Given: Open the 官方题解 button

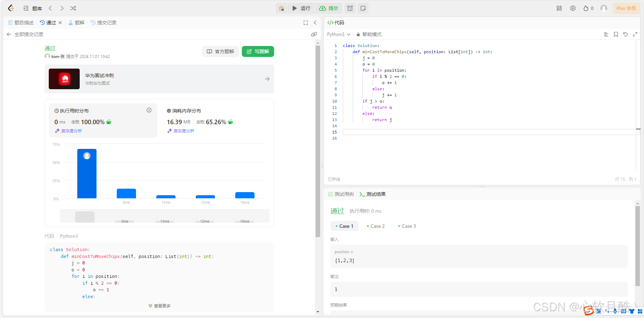Looking at the screenshot, I should [x=220, y=51].
